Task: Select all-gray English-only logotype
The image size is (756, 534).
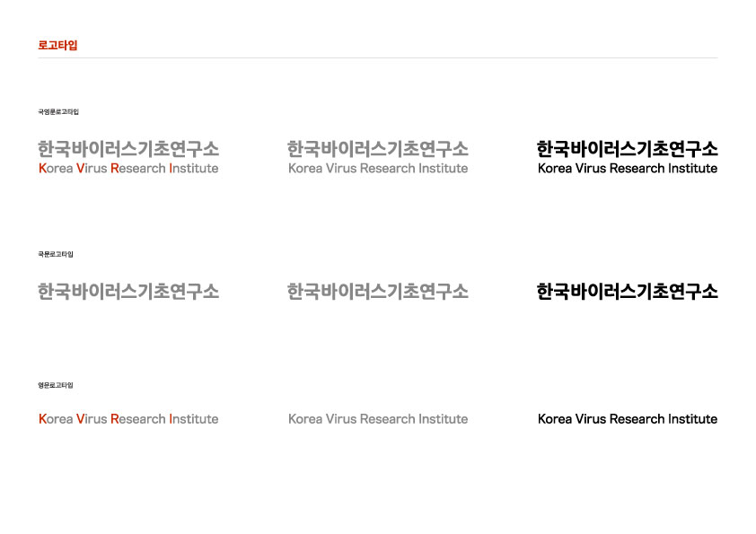Action: coord(378,419)
